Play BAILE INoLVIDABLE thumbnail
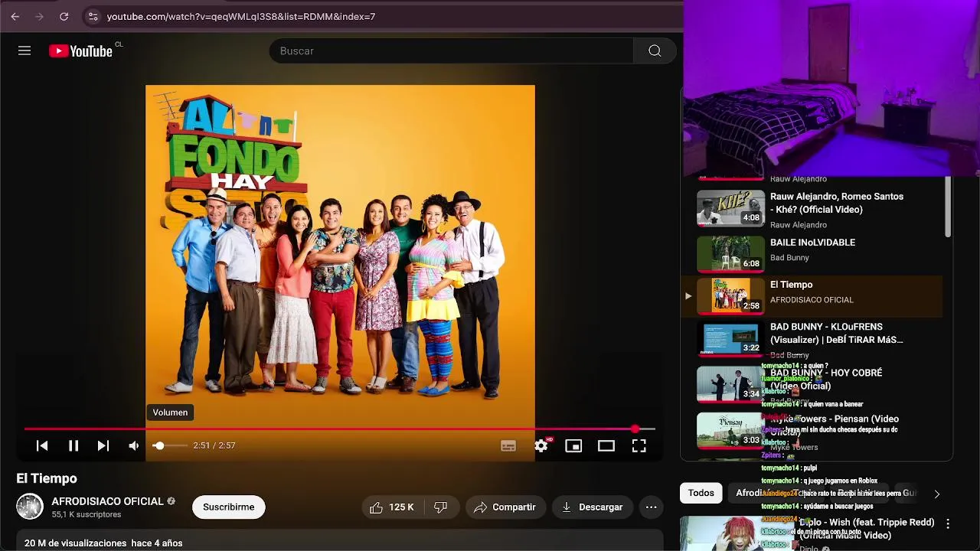Screen dimensions: 980x551 tap(730, 254)
